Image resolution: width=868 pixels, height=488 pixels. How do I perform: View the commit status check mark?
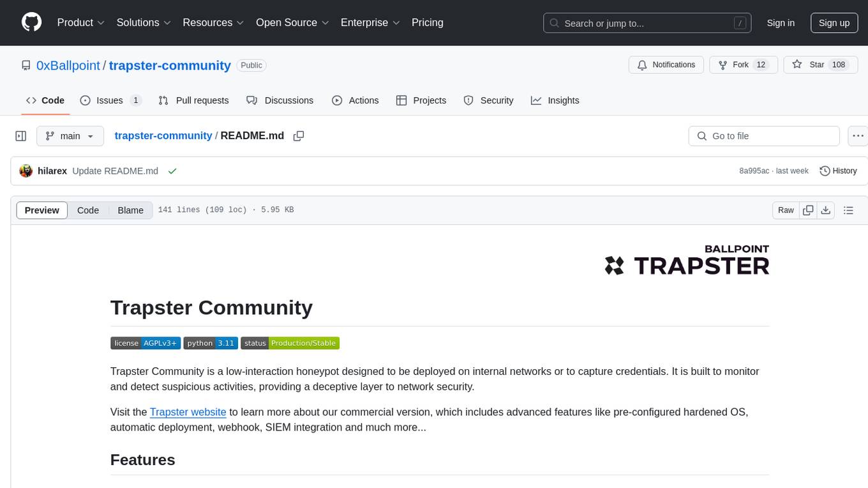point(172,171)
